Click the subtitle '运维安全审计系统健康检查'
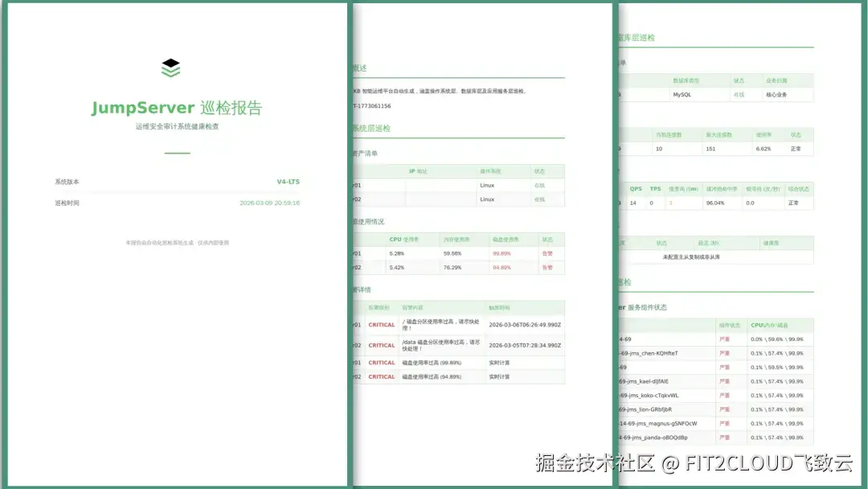This screenshot has width=868, height=489. tap(177, 126)
